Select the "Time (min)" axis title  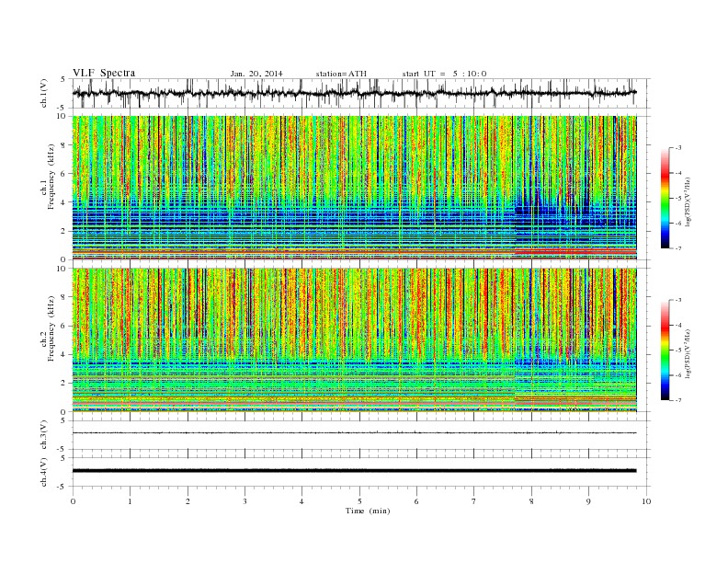[368, 511]
